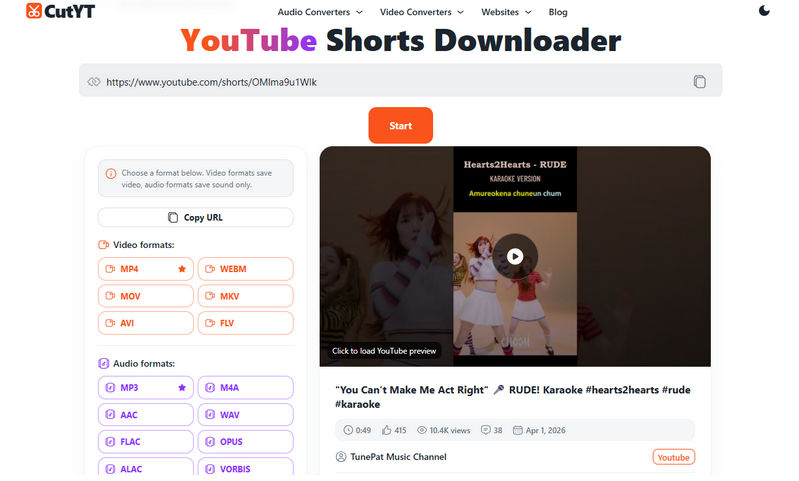Click the karaoke thumbnail title 'Hearts2Hearts - RUDE'
This screenshot has height=481, width=799.
pos(515,165)
